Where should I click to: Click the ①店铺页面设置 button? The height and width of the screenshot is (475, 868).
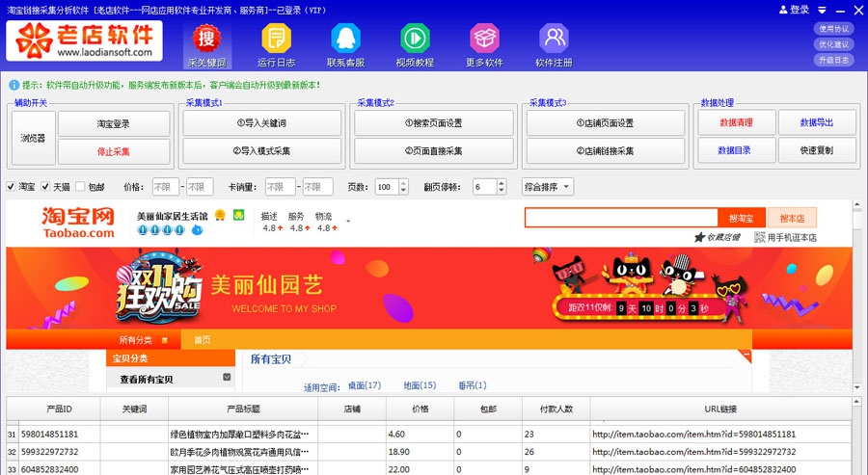click(605, 123)
